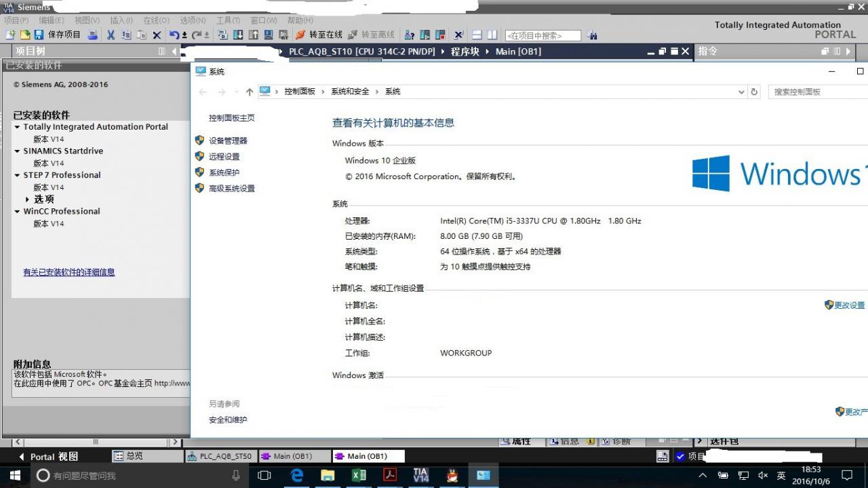
Task: Click 控制面板主页 link
Action: pyautogui.click(x=232, y=118)
